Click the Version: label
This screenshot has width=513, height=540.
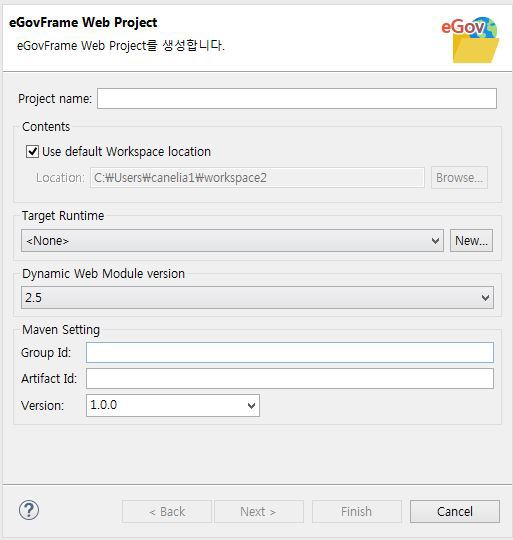pyautogui.click(x=43, y=406)
